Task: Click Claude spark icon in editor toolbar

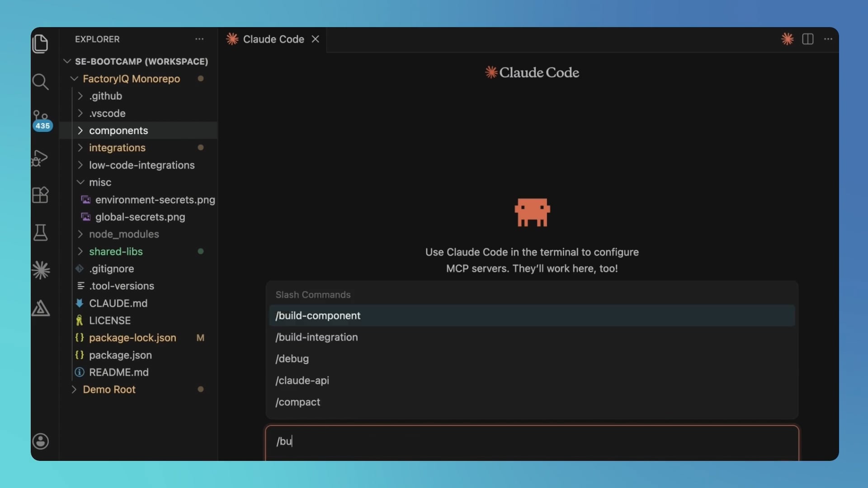Action: click(x=787, y=39)
